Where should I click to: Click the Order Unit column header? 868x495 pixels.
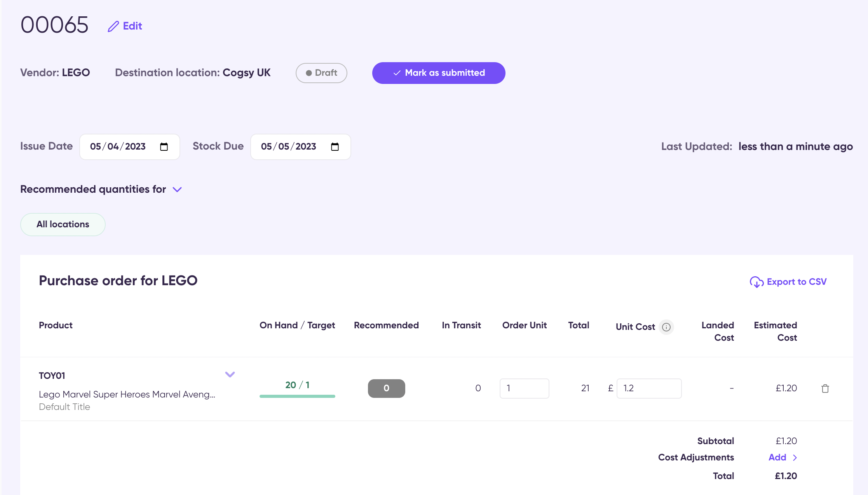tap(525, 326)
